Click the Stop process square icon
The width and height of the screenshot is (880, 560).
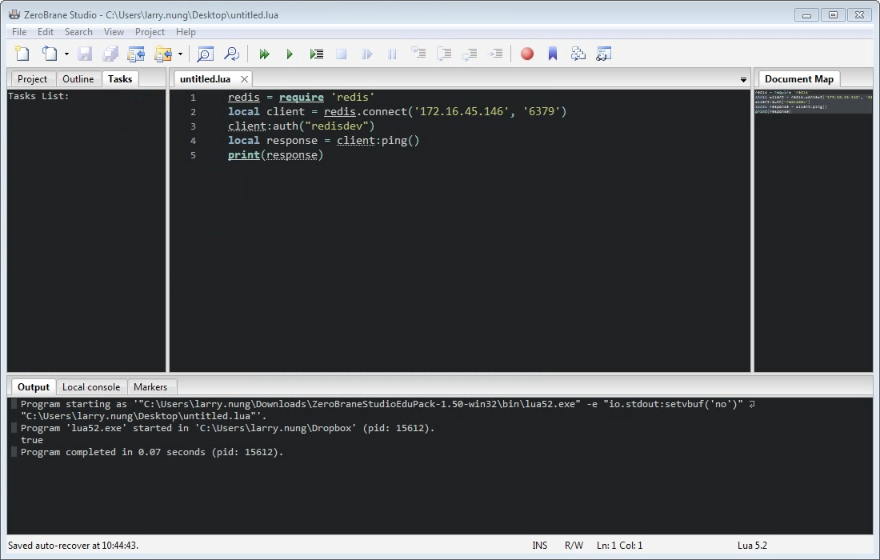(x=341, y=54)
